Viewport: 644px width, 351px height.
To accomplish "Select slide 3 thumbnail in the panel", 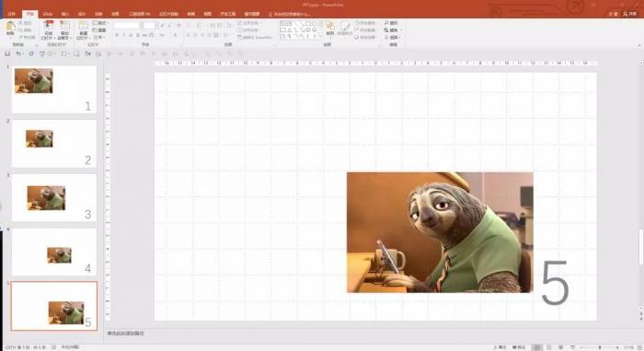I will 53,197.
